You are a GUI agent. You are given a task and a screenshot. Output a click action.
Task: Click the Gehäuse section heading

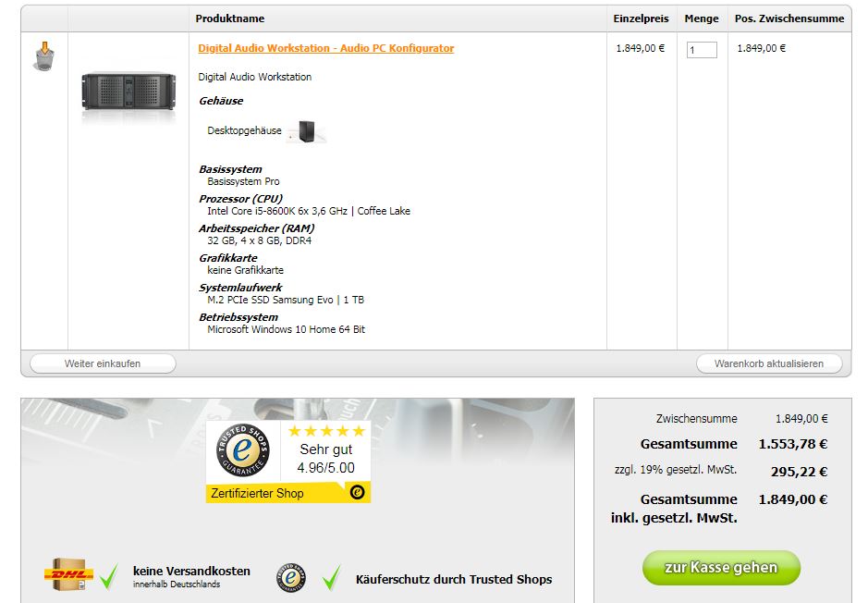coord(221,101)
